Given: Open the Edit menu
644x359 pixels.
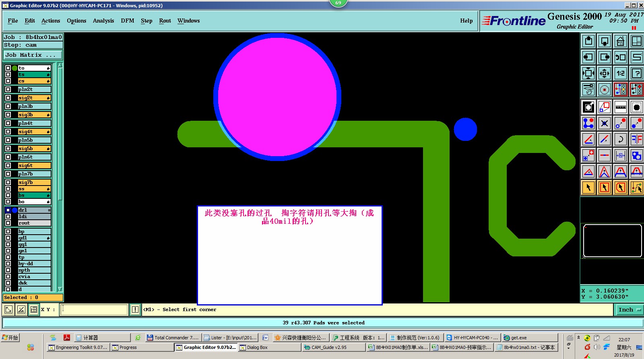Looking at the screenshot, I should click(x=30, y=21).
